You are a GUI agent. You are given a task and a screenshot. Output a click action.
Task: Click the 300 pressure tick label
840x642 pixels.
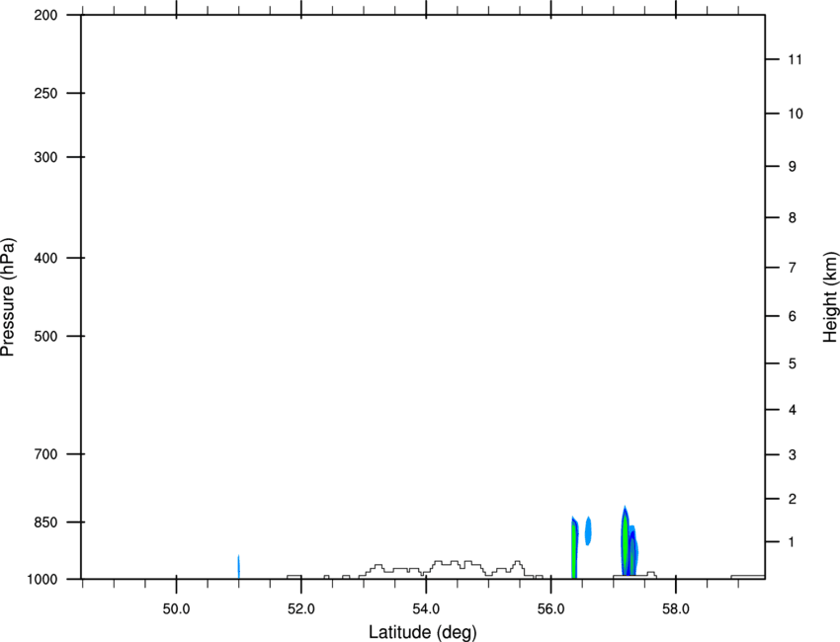(x=45, y=157)
